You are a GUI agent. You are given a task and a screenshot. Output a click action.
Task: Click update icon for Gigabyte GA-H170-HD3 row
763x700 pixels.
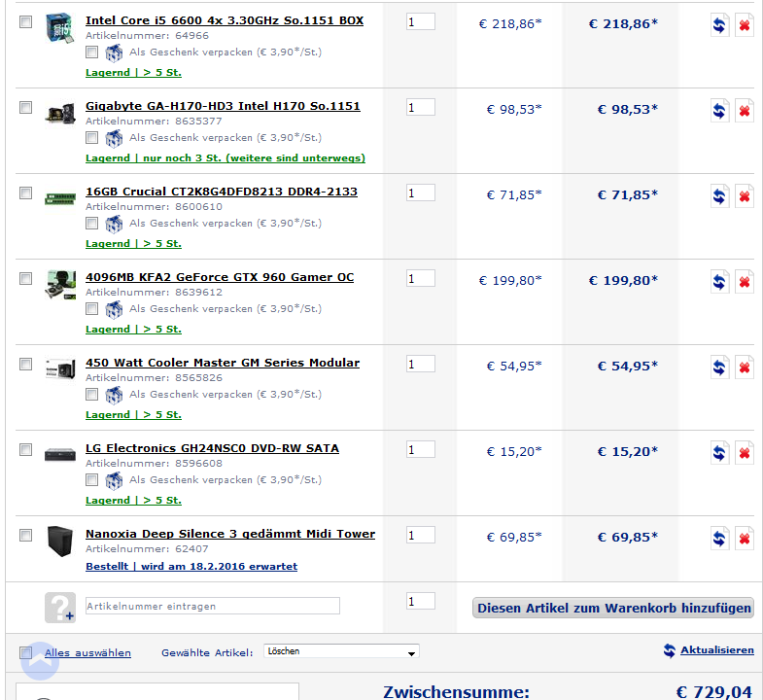719,111
